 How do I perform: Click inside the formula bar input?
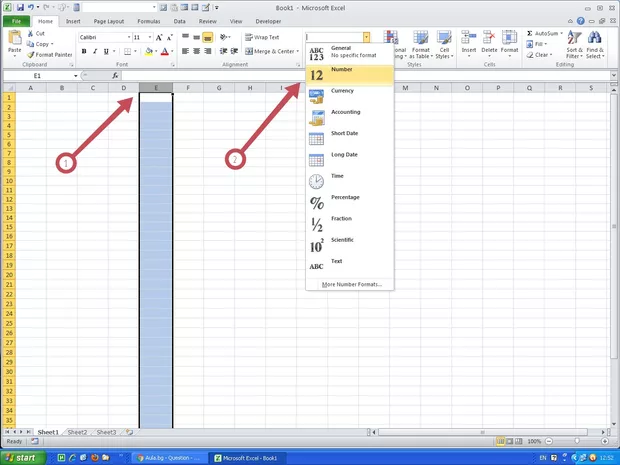(366, 76)
